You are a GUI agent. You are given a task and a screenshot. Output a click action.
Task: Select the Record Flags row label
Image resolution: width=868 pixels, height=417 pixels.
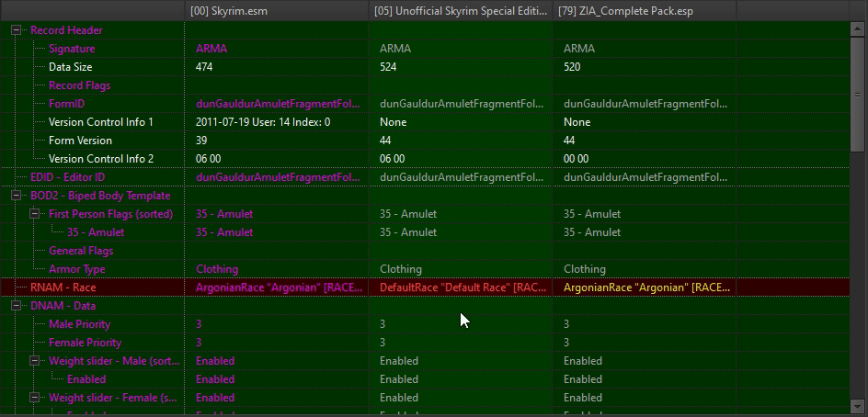[80, 85]
